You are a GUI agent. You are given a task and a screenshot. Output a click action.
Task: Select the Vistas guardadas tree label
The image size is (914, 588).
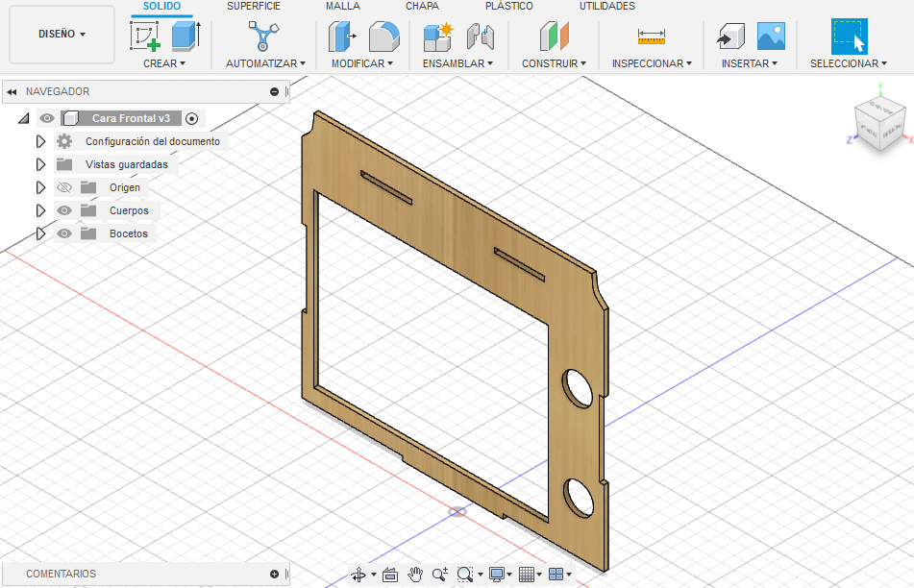[x=127, y=164]
